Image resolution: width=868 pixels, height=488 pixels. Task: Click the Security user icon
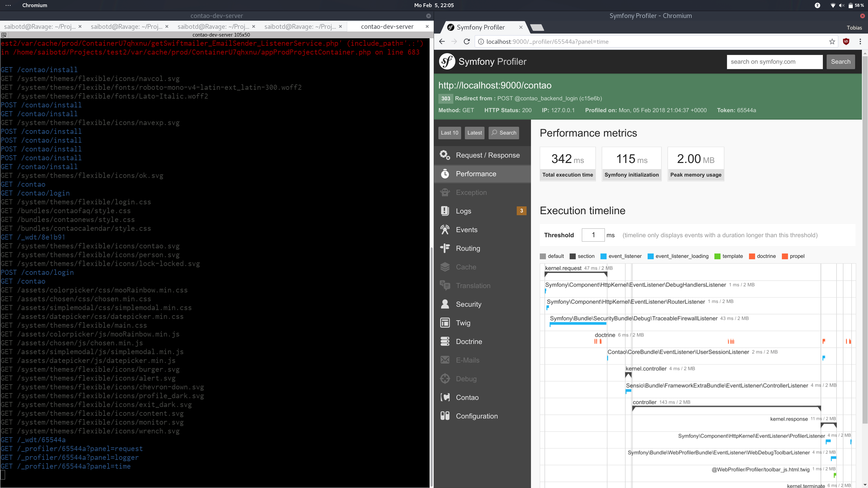point(445,304)
